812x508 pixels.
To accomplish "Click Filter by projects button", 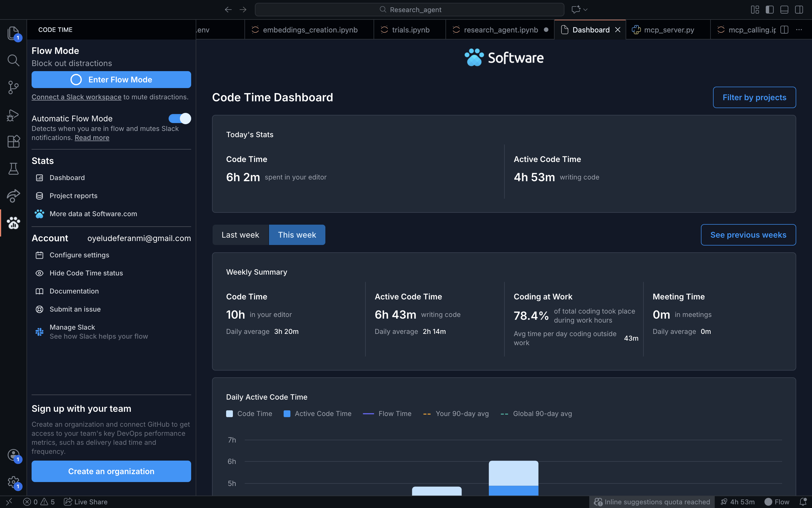I will tap(754, 97).
